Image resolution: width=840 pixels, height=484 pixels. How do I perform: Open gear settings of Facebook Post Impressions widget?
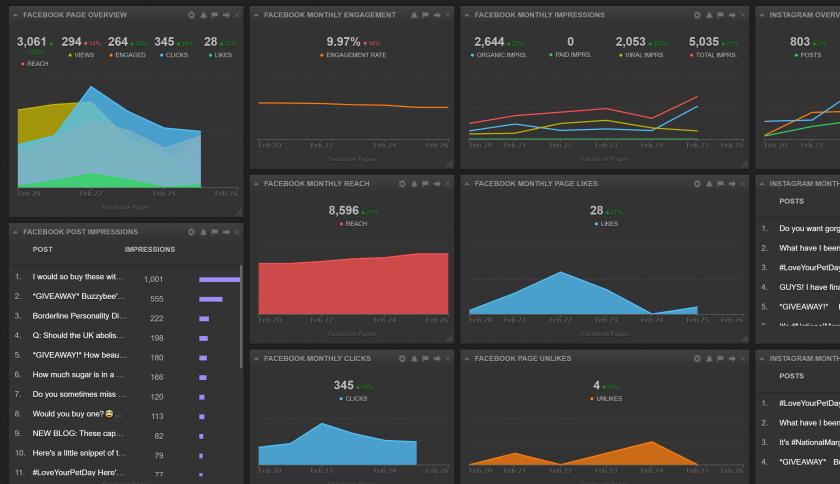point(191,232)
